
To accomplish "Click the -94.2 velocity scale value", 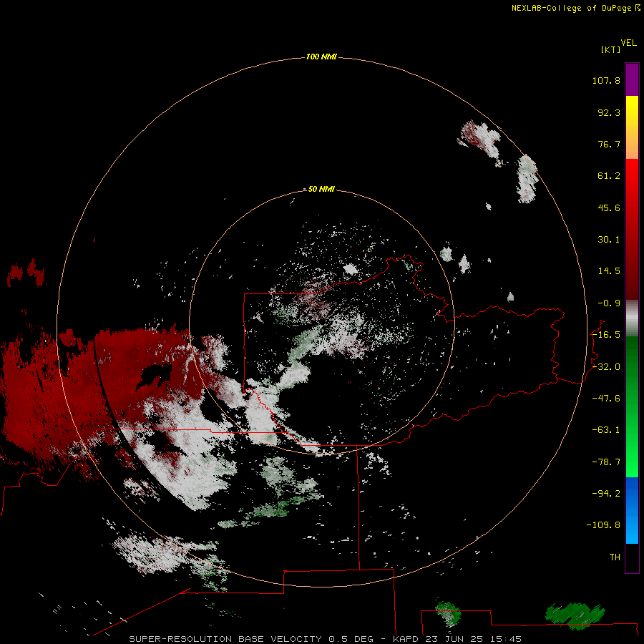I will point(606,493).
